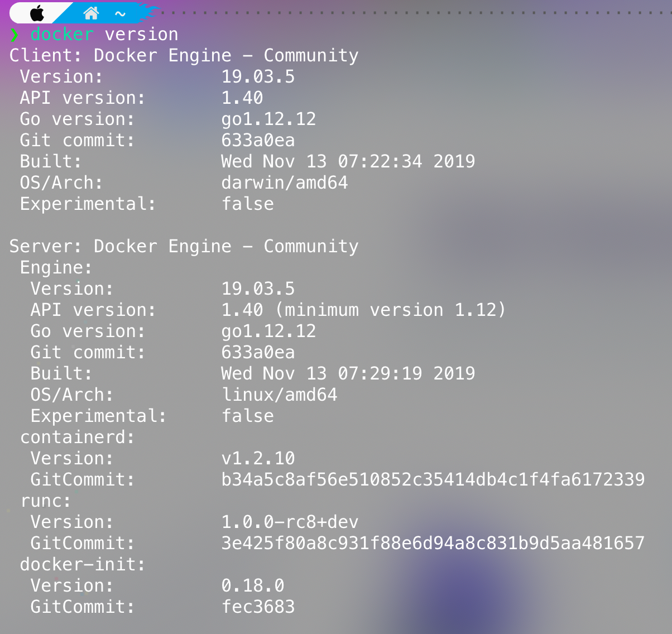
Task: Click the "minimum version 1.12" text
Action: point(391,310)
